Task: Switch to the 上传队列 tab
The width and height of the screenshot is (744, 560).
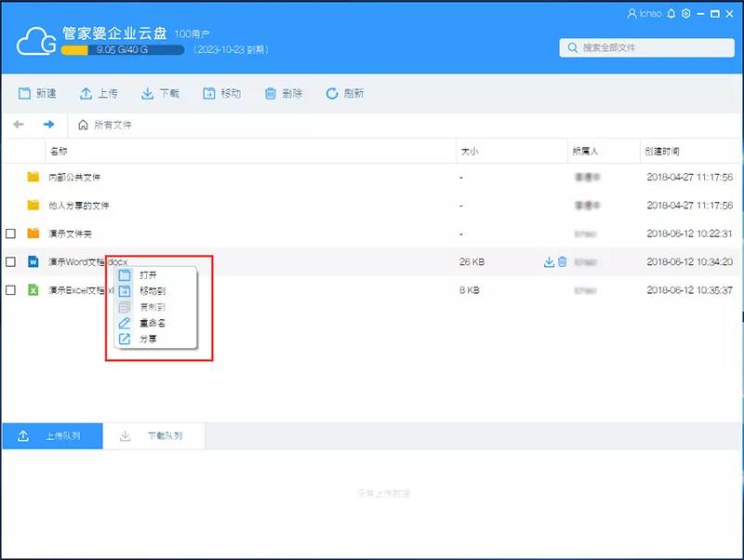Action: (x=53, y=435)
